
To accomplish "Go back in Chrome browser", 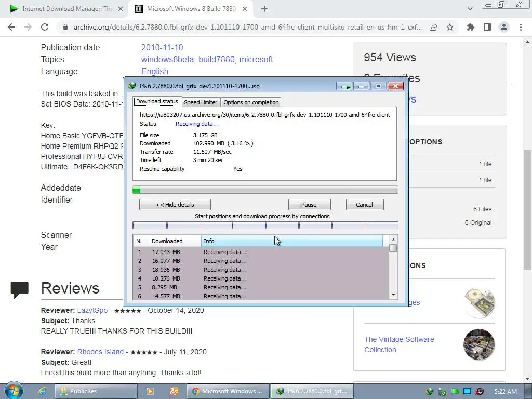I will (x=11, y=27).
